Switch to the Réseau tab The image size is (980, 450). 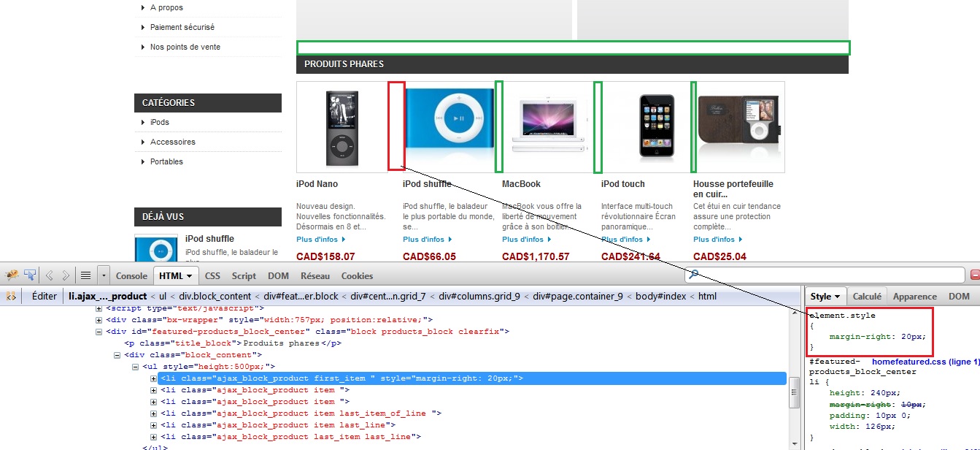click(x=315, y=275)
